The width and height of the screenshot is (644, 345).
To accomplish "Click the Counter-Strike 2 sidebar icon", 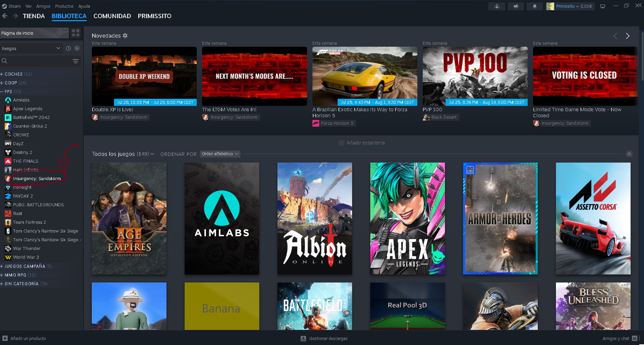I will (8, 126).
